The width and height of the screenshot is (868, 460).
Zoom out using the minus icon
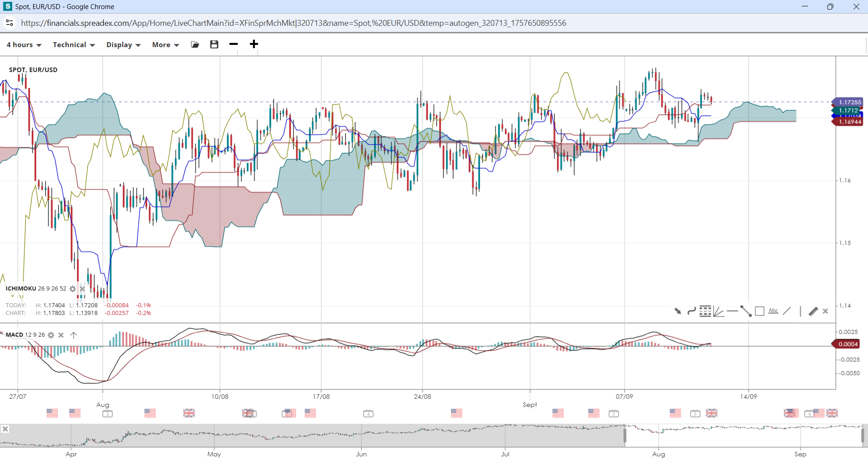(234, 44)
